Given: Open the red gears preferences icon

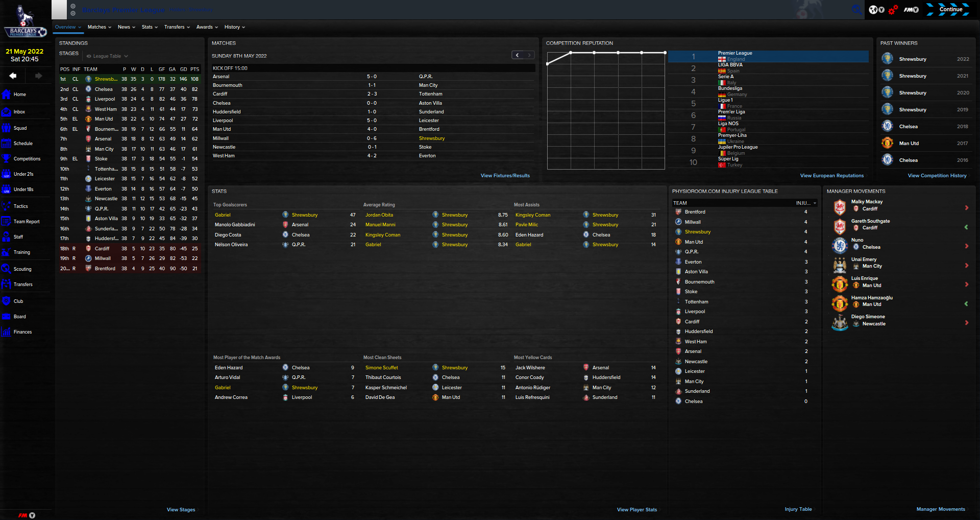Looking at the screenshot, I should click(893, 10).
